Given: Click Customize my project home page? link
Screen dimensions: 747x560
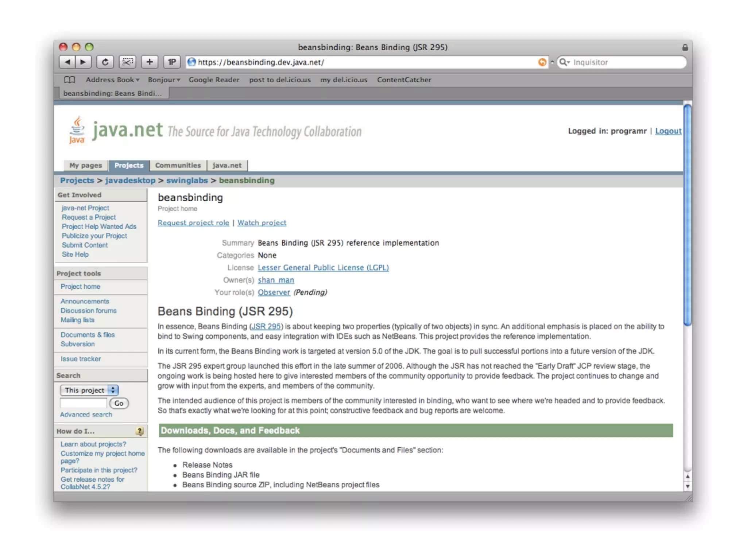Looking at the screenshot, I should (x=102, y=457).
